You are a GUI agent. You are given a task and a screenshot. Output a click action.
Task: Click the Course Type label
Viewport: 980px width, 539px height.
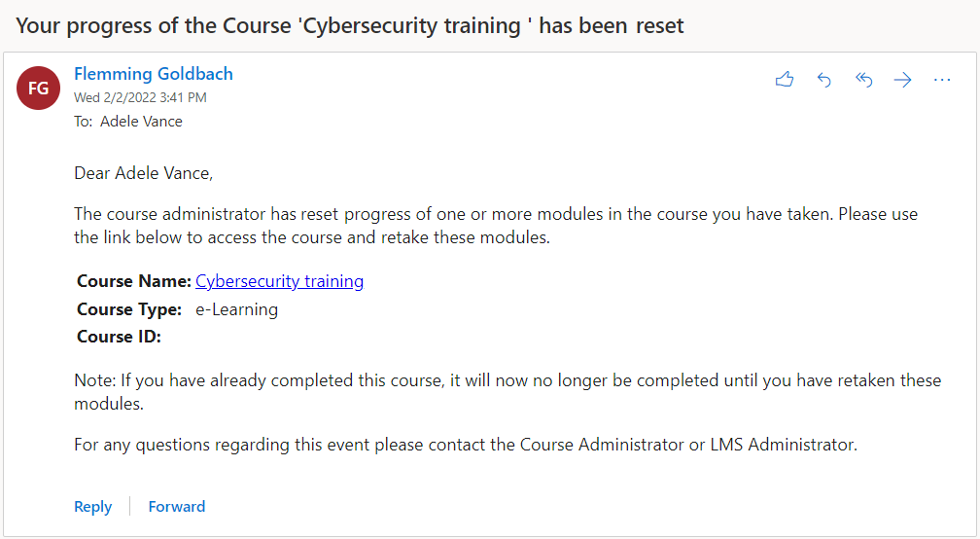point(129,309)
